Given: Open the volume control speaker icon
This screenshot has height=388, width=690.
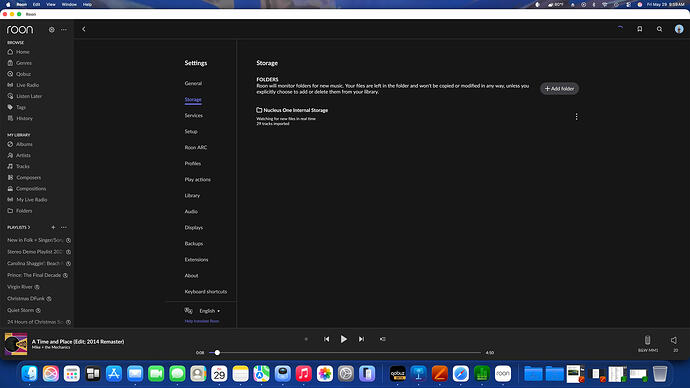Looking at the screenshot, I should [x=674, y=340].
